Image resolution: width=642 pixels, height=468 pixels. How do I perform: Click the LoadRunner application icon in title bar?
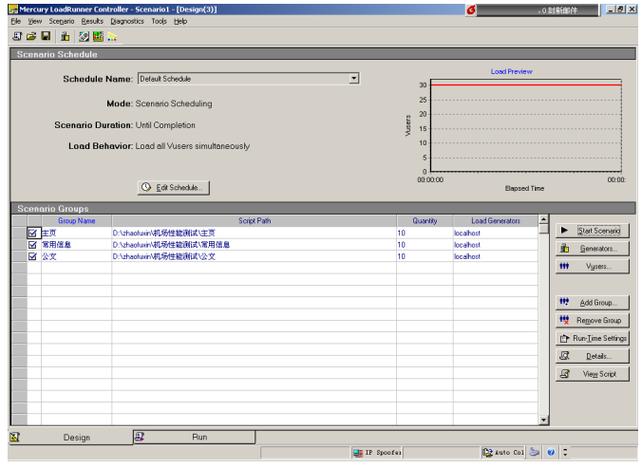pos(14,9)
